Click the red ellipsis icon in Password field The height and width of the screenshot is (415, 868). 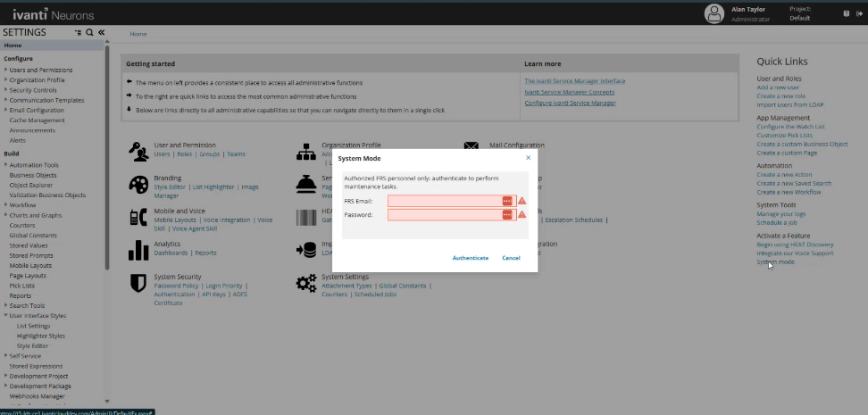[507, 215]
